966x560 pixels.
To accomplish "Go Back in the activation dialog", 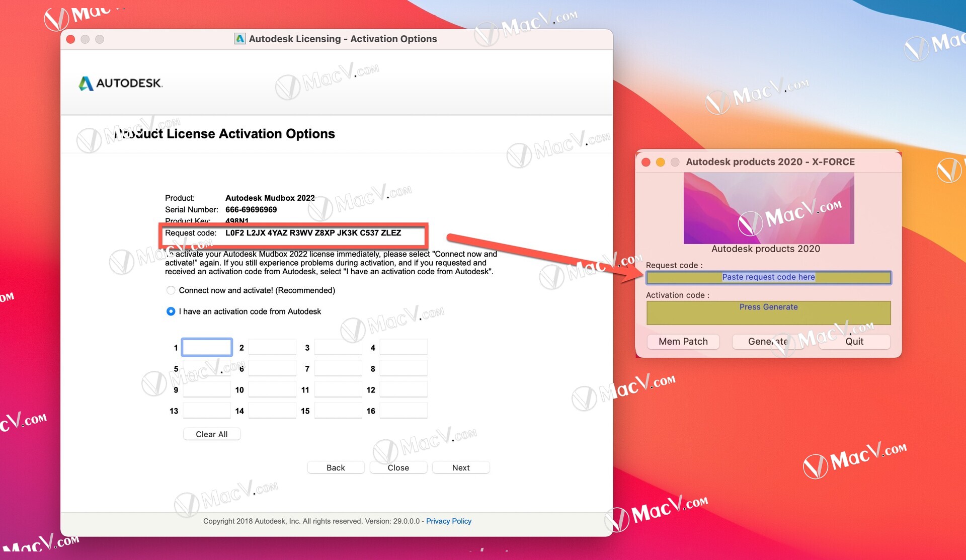I will (336, 467).
